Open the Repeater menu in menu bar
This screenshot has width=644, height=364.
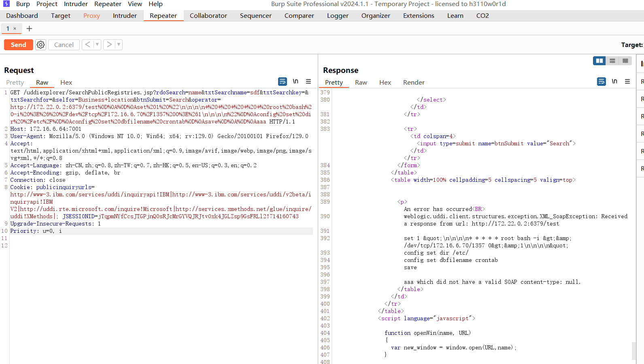click(x=108, y=4)
